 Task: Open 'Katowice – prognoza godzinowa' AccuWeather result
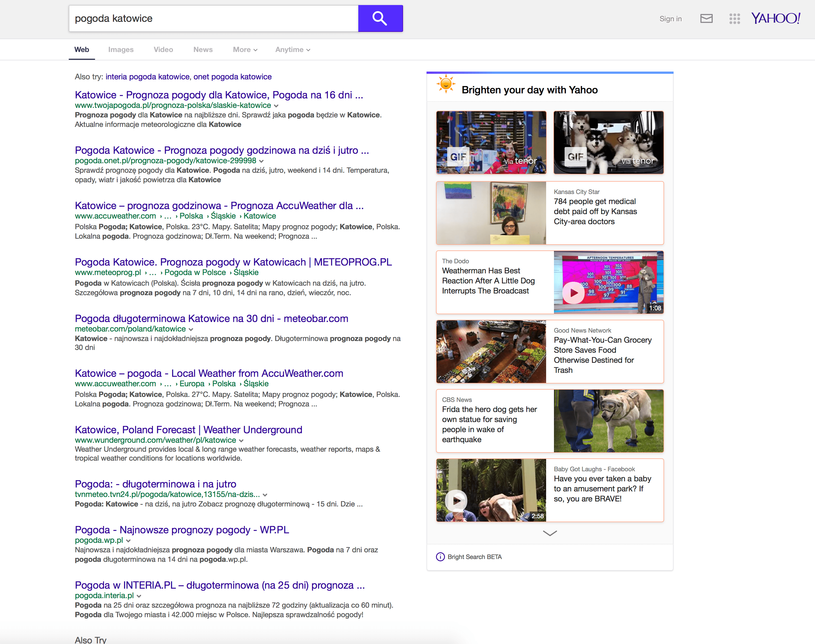tap(219, 205)
